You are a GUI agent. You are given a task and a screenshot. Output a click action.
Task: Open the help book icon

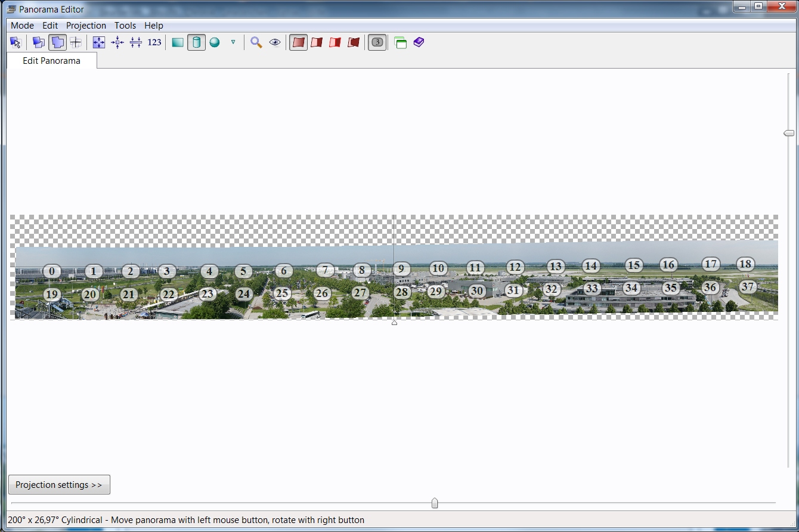(x=419, y=42)
